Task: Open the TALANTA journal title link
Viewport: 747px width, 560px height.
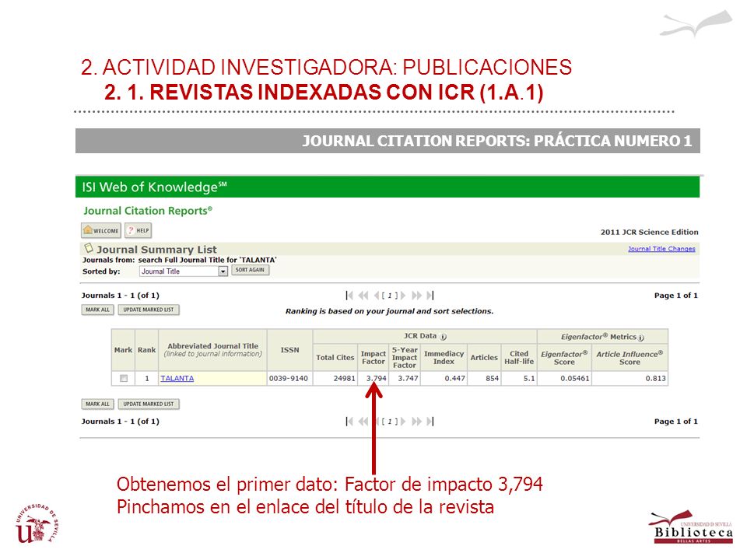Action: coord(177,379)
